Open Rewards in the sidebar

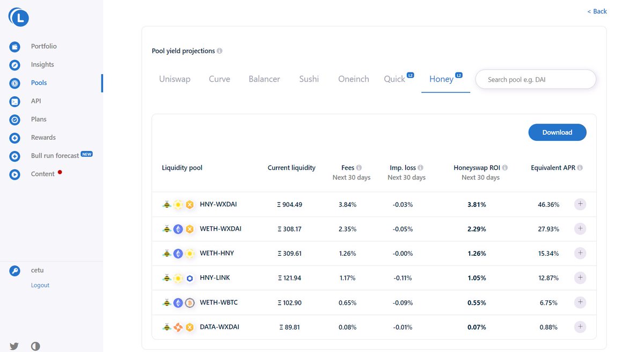click(x=43, y=138)
